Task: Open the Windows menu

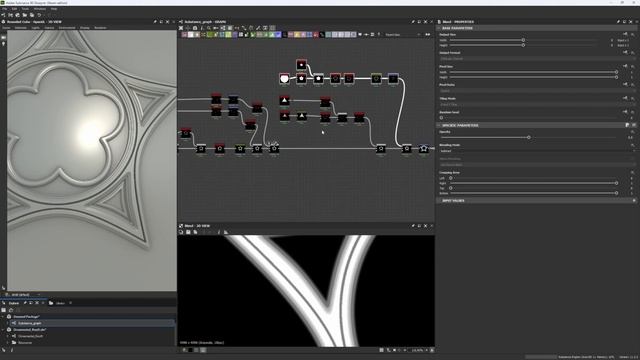Action: point(40,9)
